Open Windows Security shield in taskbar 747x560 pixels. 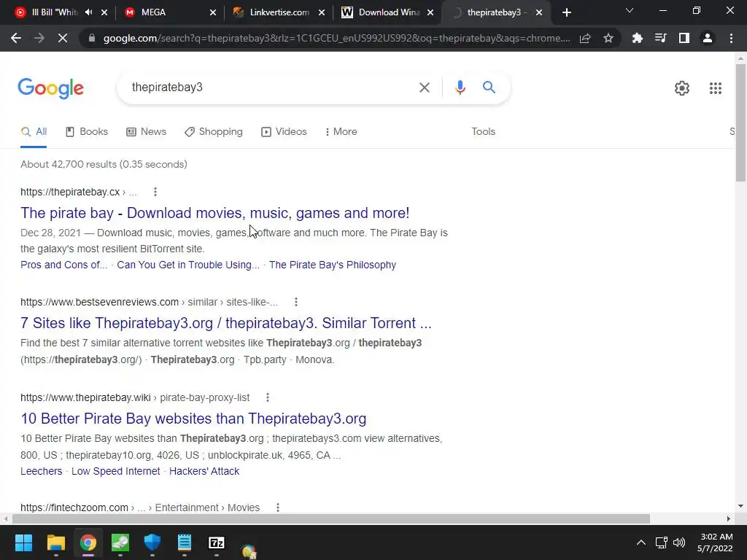(152, 542)
